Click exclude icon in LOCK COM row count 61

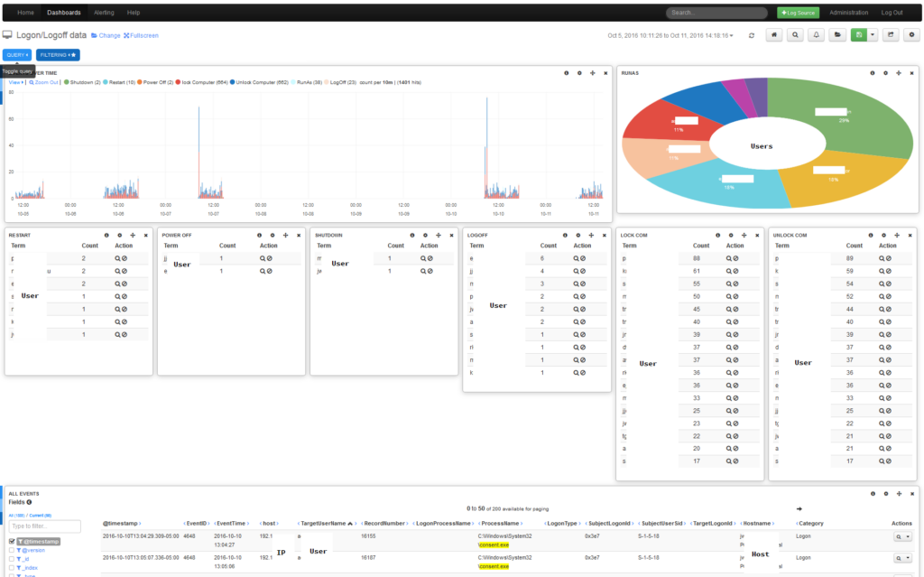pyautogui.click(x=735, y=272)
